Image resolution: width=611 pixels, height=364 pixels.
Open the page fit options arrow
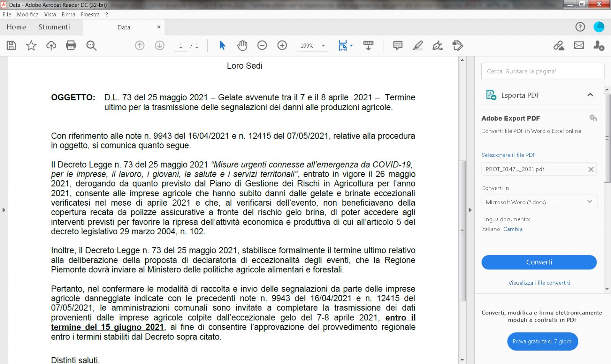point(351,45)
